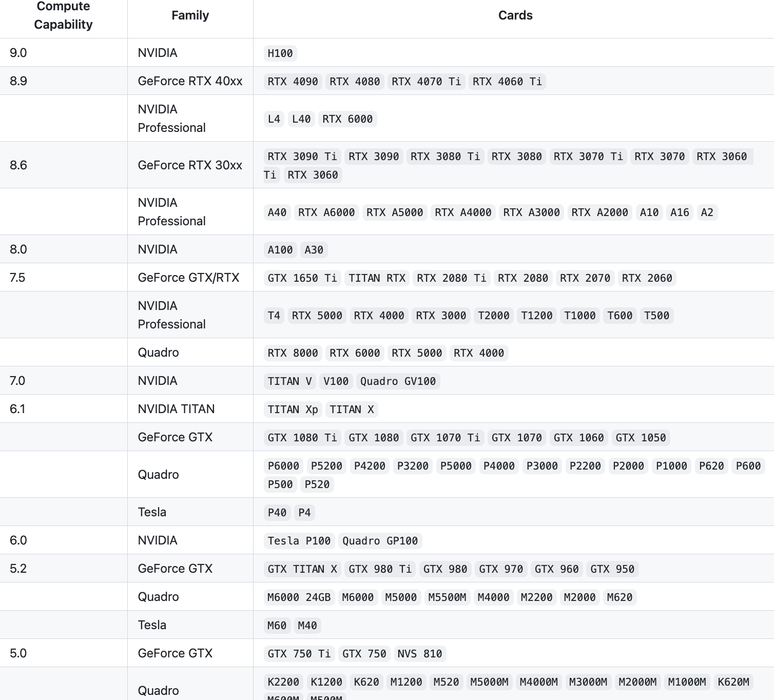Click the RTX A5000 card tag

(395, 212)
